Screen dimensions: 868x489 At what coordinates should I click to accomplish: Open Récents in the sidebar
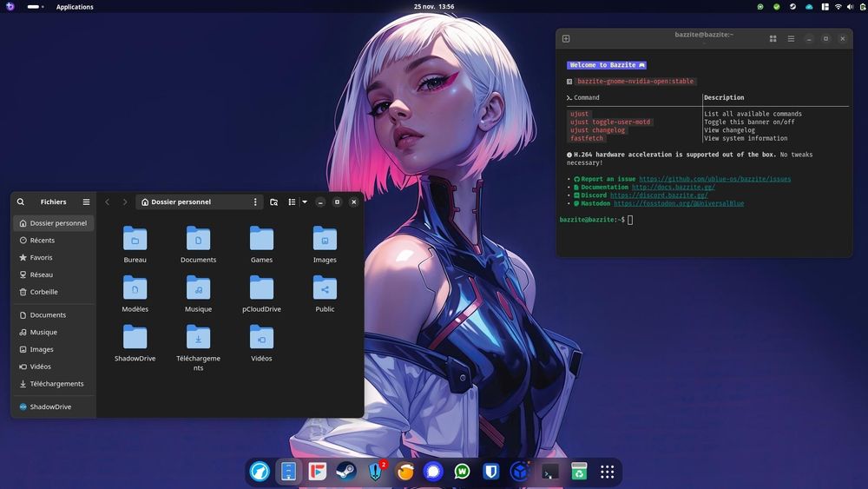53,241
